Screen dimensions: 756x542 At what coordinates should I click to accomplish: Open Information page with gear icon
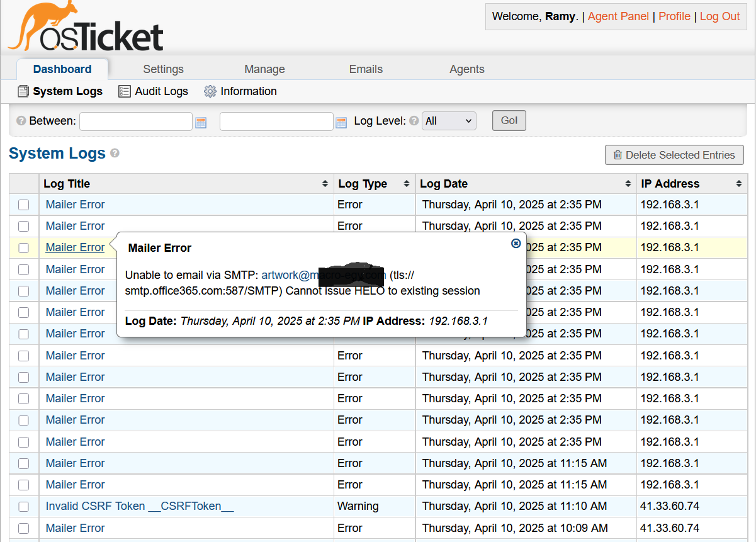240,91
